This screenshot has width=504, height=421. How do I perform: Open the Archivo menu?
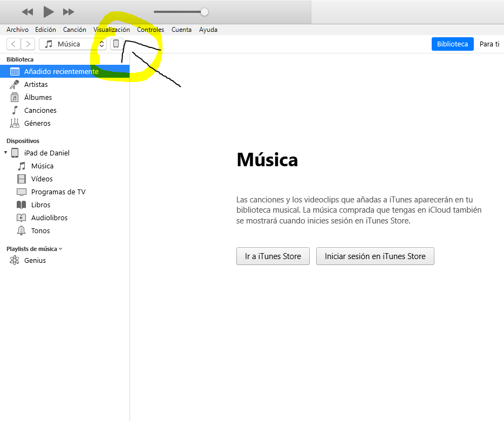[17, 30]
